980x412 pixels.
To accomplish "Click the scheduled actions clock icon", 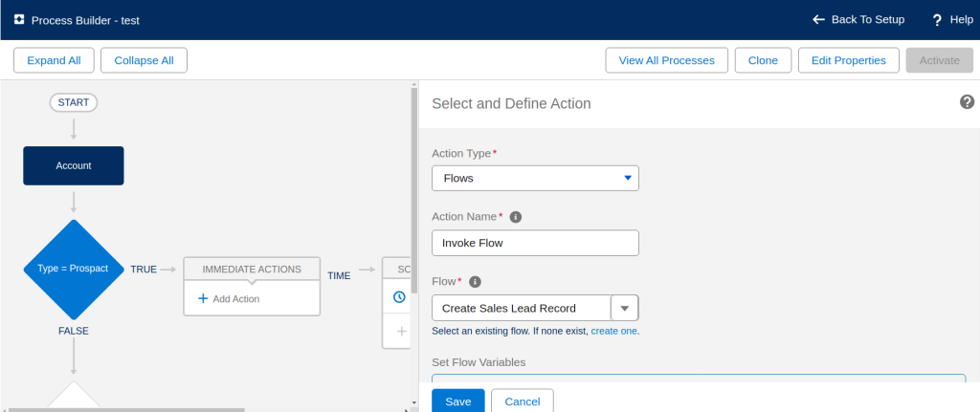I will (x=399, y=297).
